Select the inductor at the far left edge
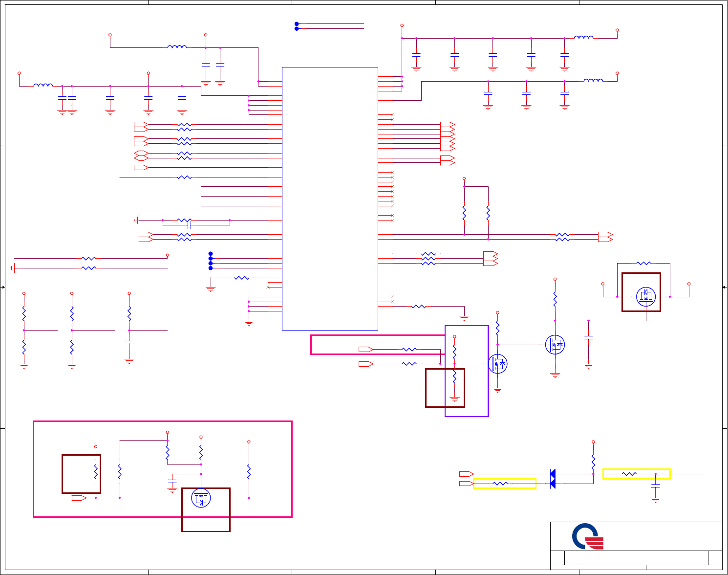The height and width of the screenshot is (575, 728). [x=43, y=85]
